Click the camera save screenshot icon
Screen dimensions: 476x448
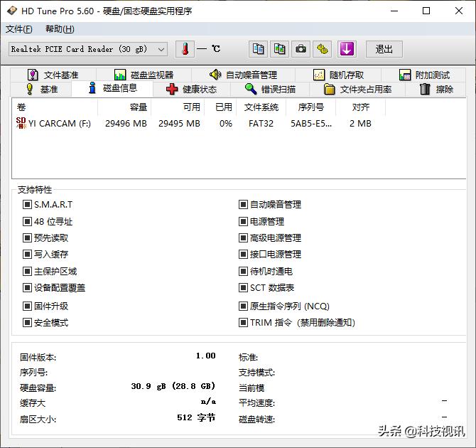[x=301, y=49]
